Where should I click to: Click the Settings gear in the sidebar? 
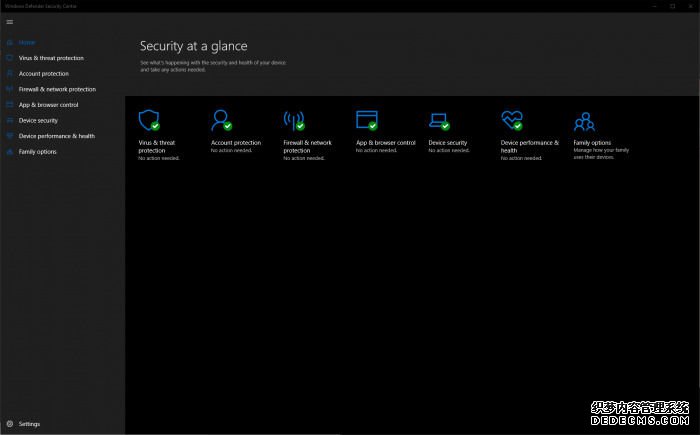click(10, 424)
